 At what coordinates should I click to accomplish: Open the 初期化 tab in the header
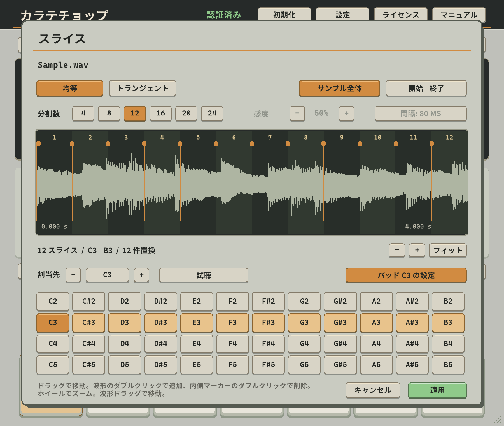click(x=284, y=15)
